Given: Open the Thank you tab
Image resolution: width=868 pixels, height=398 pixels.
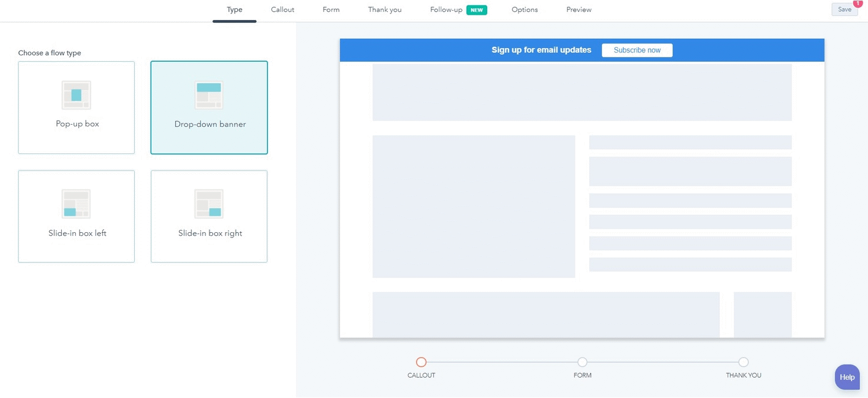Looking at the screenshot, I should click(385, 10).
